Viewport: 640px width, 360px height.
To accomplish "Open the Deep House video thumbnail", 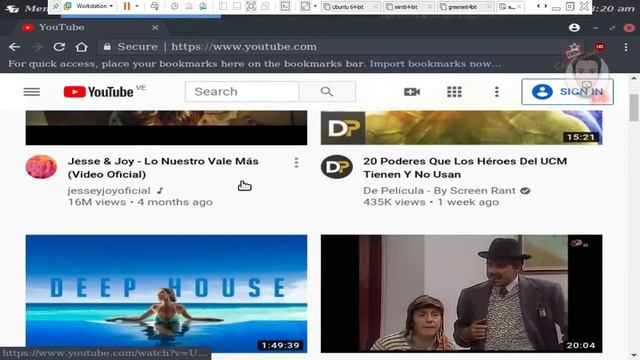I will (167, 293).
